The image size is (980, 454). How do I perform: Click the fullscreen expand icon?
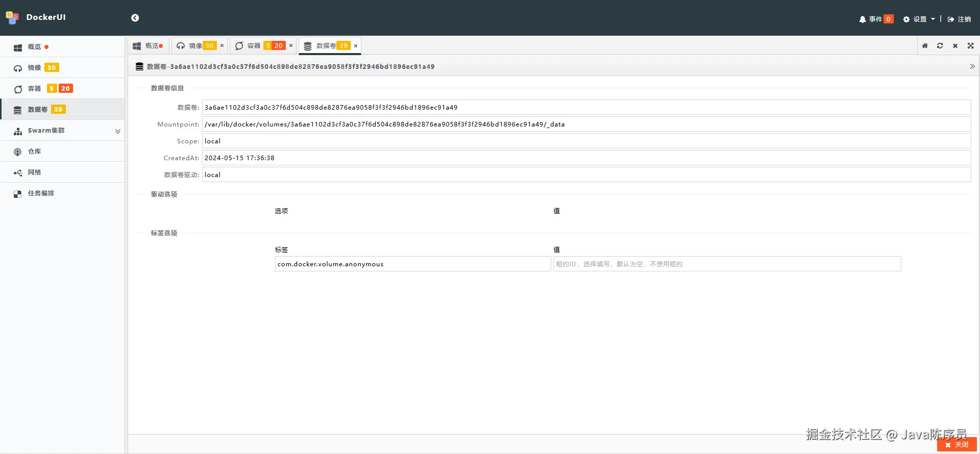(x=971, y=46)
